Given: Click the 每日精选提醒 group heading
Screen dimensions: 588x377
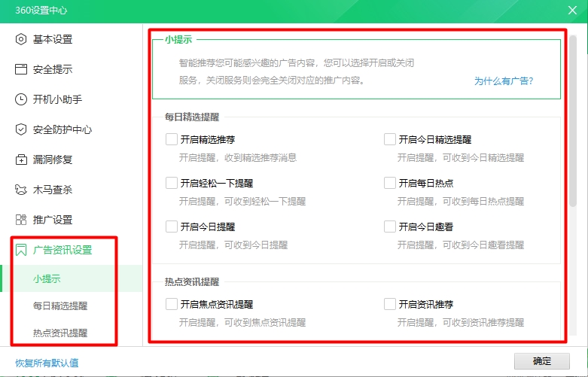Looking at the screenshot, I should pyautogui.click(x=192, y=117).
